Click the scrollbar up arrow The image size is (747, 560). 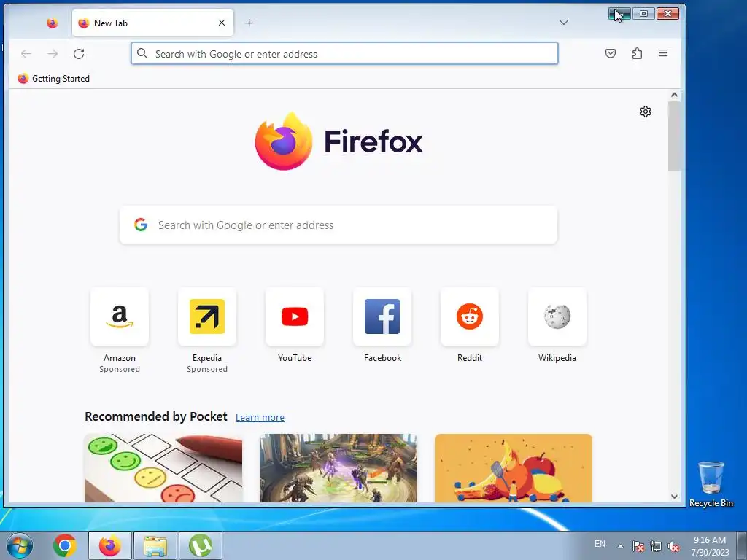point(674,96)
